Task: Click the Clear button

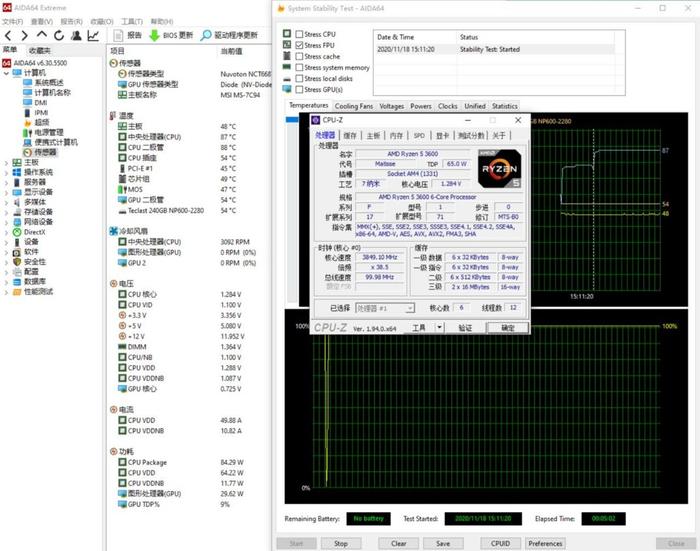Action: 398,543
